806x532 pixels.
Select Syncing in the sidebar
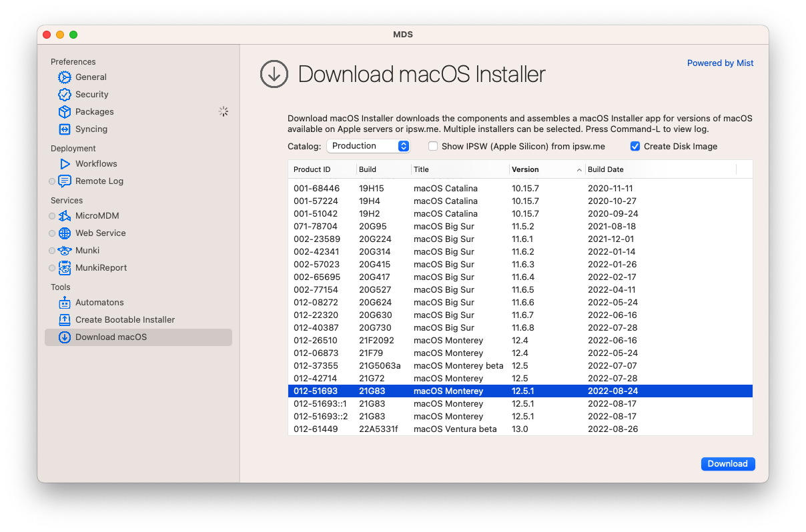[x=138, y=129]
